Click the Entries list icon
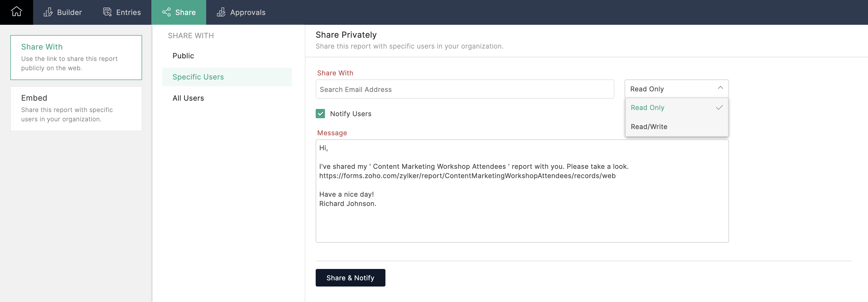Screen dimensions: 868x302 tap(107, 12)
